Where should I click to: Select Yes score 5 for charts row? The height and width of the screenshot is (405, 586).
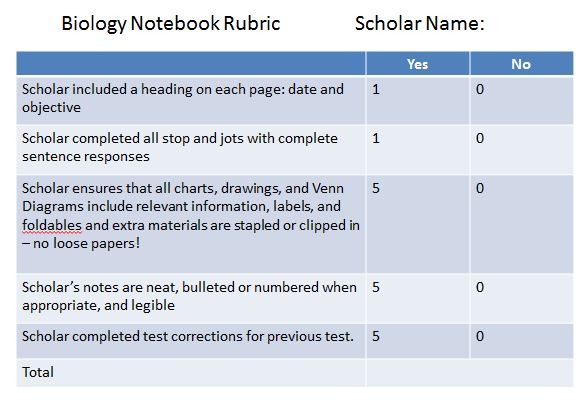(376, 188)
